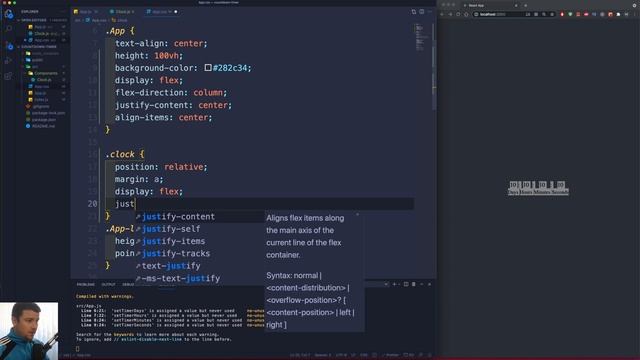Select the React App browser tab
640x360 pixels.
490,5
